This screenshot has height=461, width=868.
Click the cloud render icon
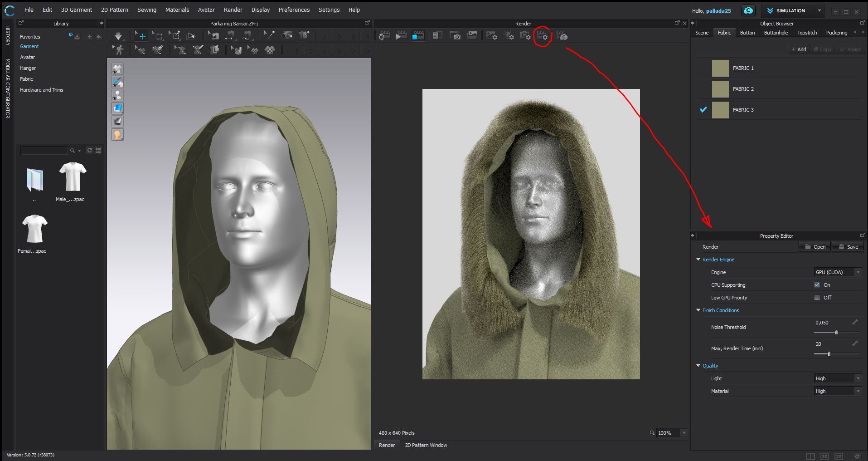pos(562,36)
